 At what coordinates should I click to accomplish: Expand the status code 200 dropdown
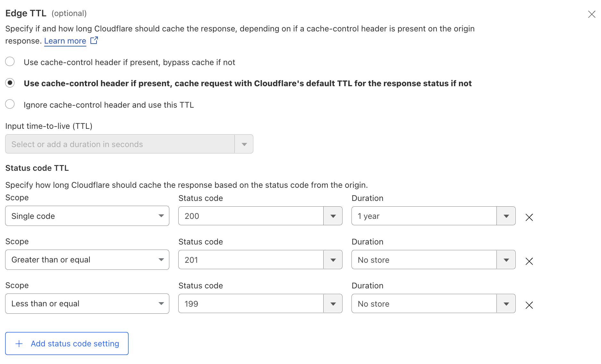[333, 216]
